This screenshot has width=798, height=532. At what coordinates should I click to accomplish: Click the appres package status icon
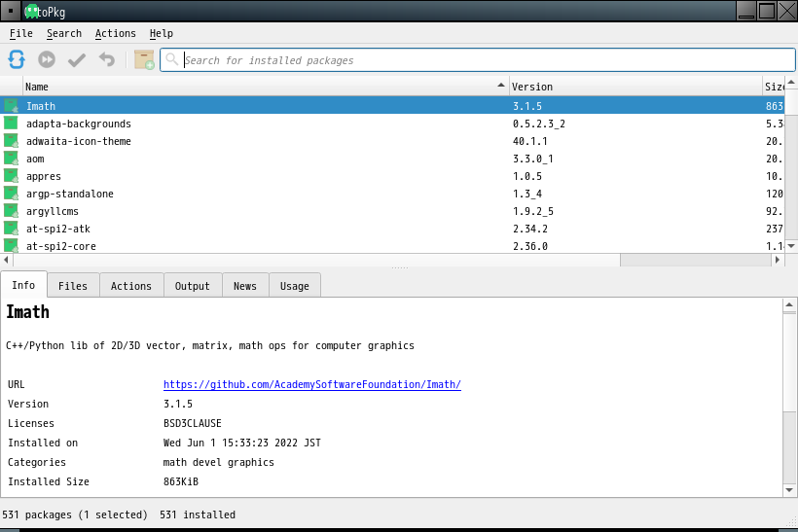(12, 176)
